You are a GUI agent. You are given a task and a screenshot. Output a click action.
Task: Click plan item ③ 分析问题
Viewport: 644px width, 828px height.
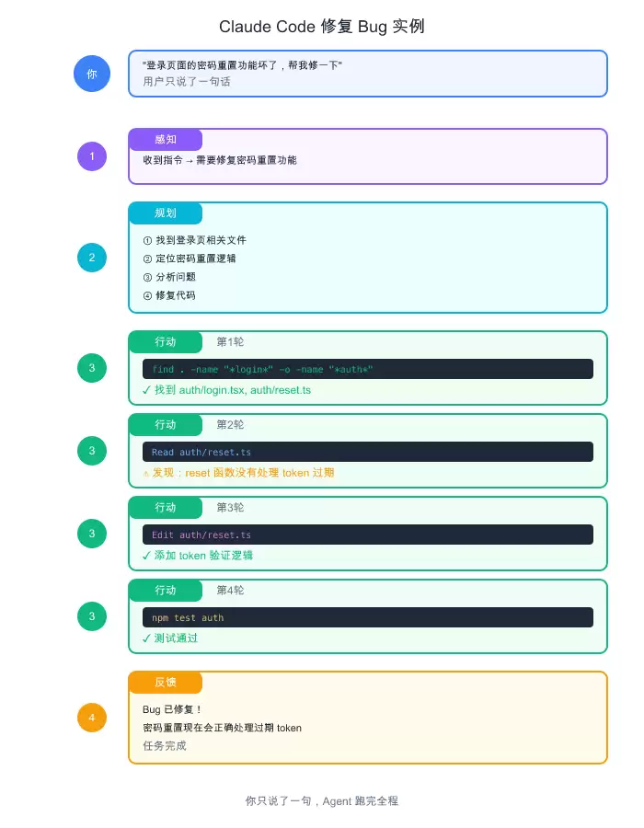click(x=169, y=277)
